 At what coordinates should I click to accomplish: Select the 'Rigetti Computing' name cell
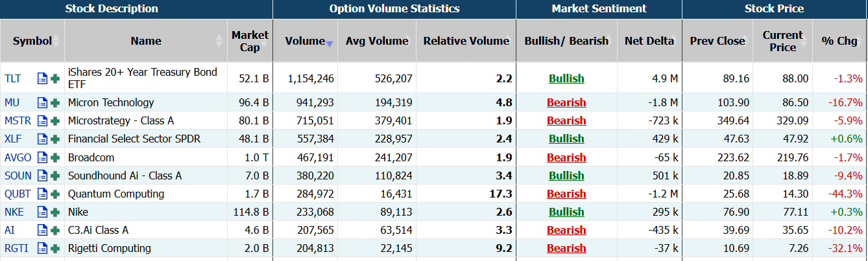click(146, 248)
